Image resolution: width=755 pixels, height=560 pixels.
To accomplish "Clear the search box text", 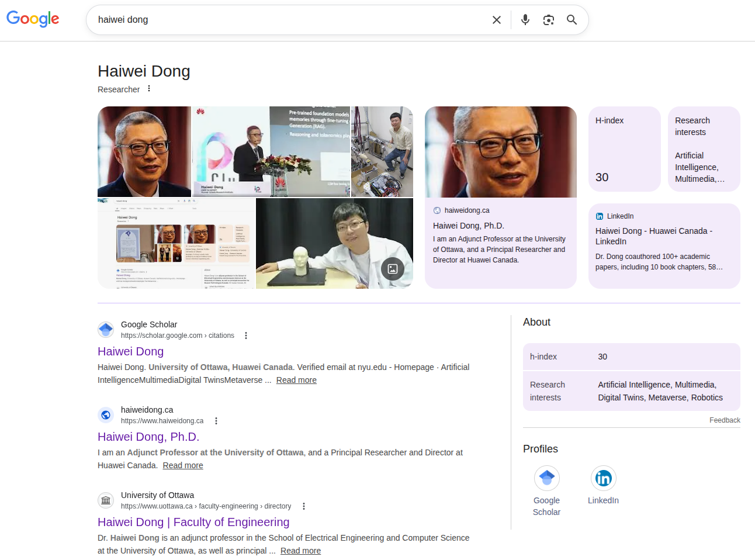I will (x=496, y=20).
